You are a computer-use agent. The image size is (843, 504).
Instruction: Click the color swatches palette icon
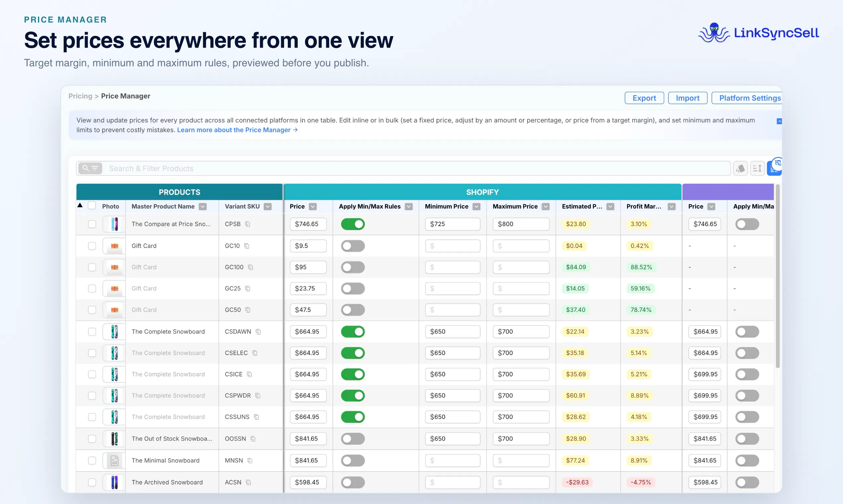click(x=740, y=168)
